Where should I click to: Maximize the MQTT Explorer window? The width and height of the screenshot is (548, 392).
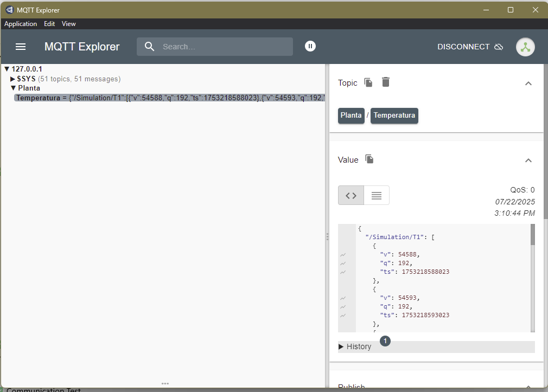pyautogui.click(x=510, y=10)
